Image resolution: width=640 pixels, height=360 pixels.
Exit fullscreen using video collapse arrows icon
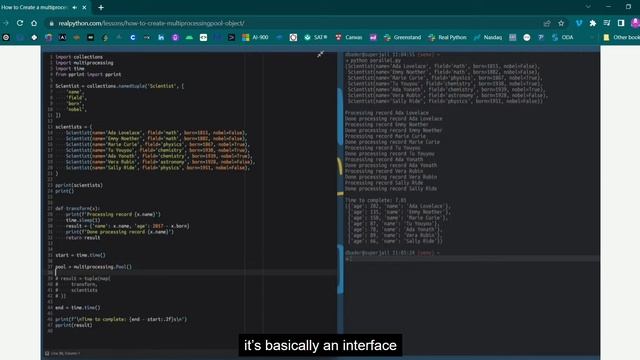320,54
